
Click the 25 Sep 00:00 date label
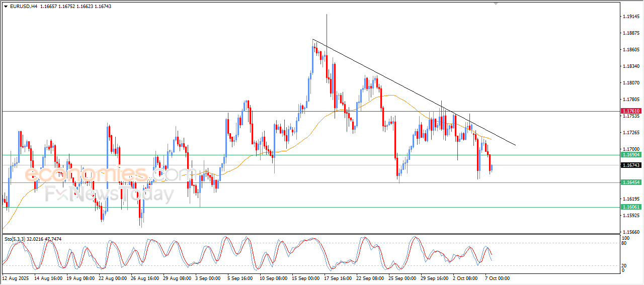tap(401, 277)
